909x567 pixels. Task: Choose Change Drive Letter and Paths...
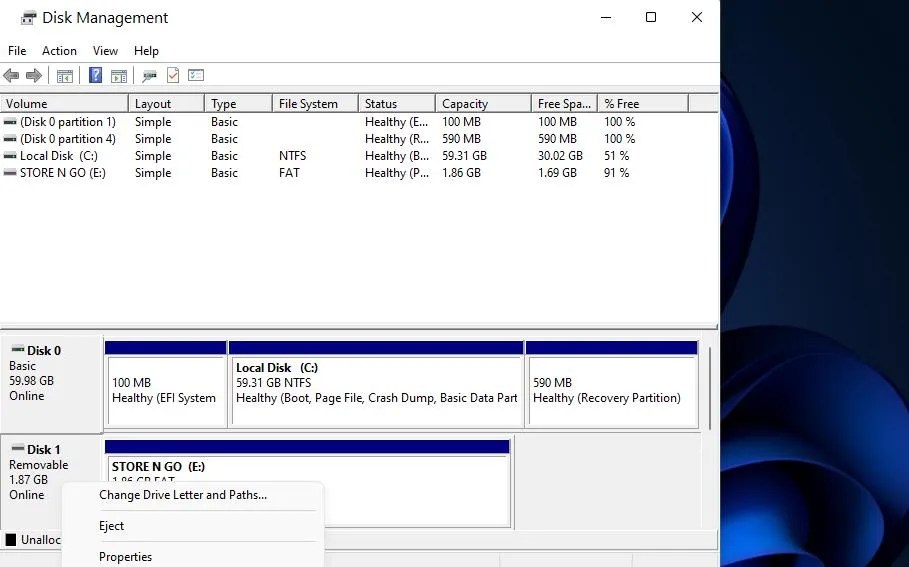point(192,495)
